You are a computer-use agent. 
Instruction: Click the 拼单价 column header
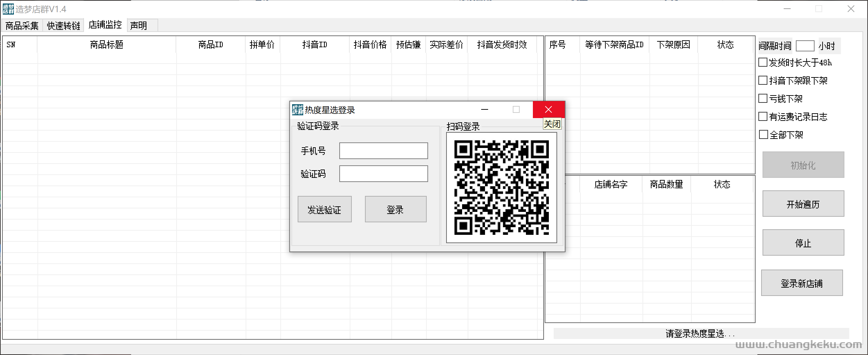point(262,45)
